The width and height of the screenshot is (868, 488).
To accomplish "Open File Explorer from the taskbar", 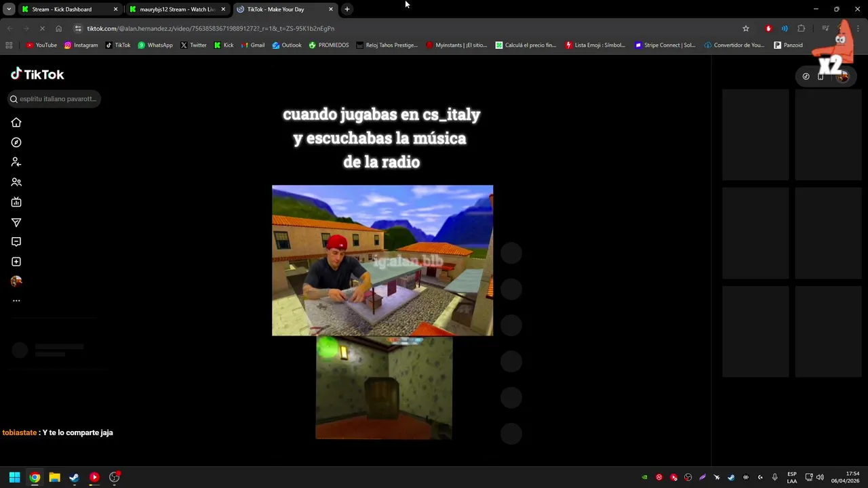I will click(54, 477).
